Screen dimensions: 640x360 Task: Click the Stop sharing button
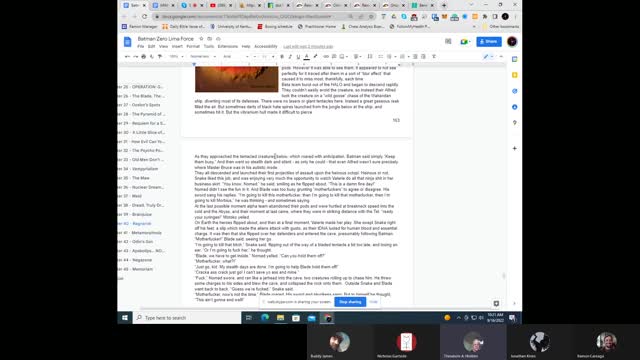tap(350, 302)
